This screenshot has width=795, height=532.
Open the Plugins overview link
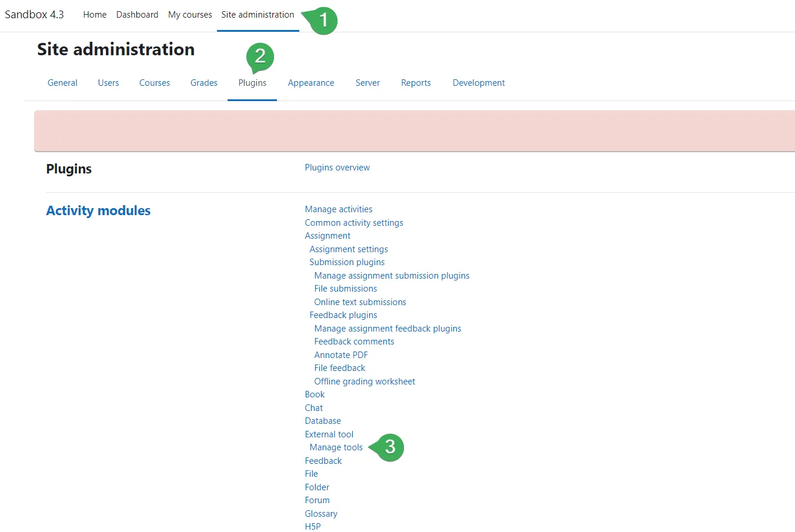(x=337, y=168)
